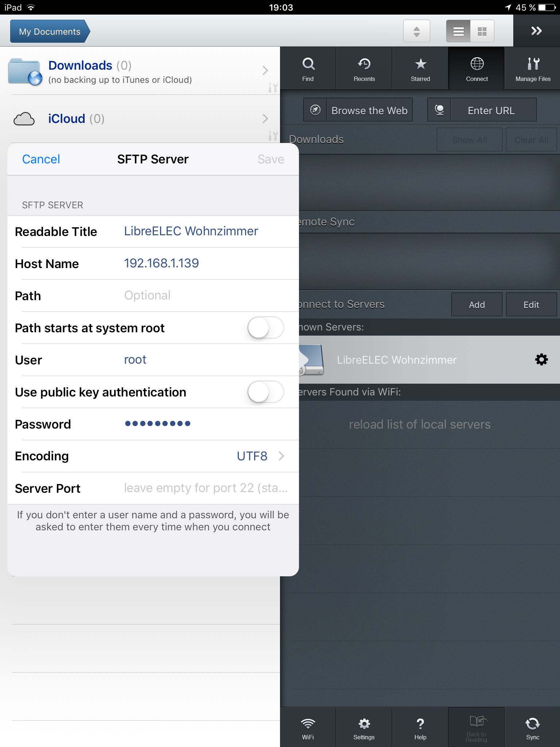Click the LibreELEC server drive icon
The height and width of the screenshot is (747, 560).
[x=311, y=360]
